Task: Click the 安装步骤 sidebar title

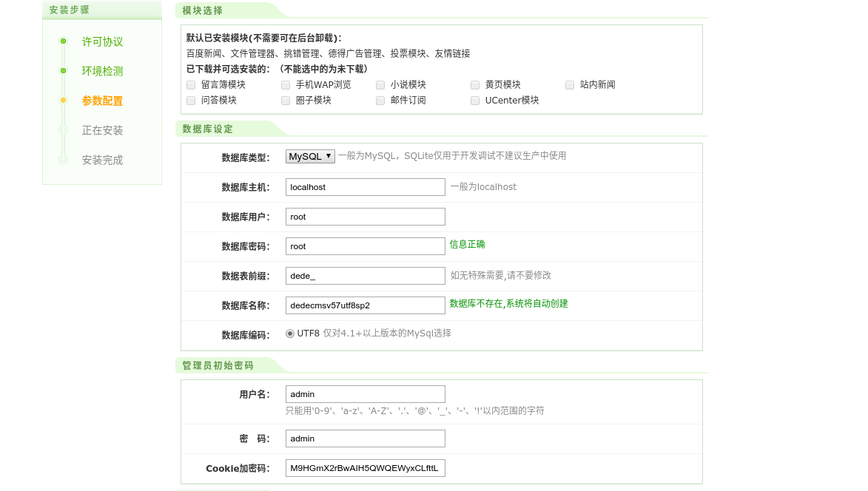Action: (70, 10)
